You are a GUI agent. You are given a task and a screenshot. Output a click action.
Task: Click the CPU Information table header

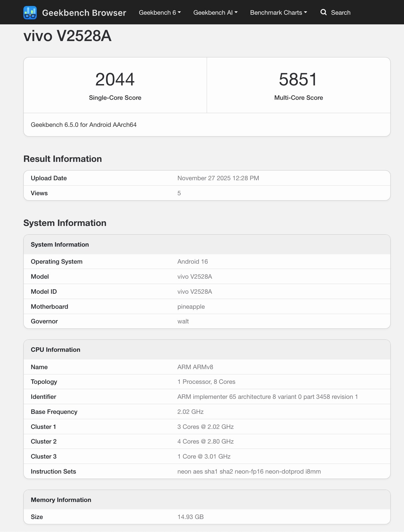point(55,350)
